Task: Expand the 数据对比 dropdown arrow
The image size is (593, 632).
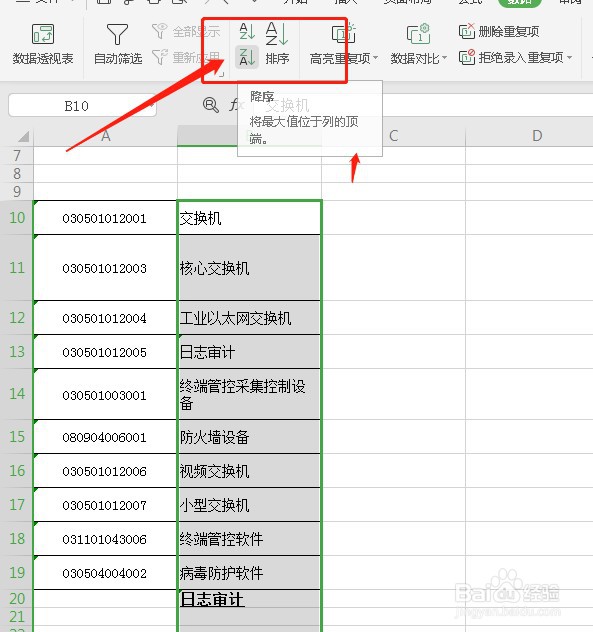Action: click(x=444, y=58)
